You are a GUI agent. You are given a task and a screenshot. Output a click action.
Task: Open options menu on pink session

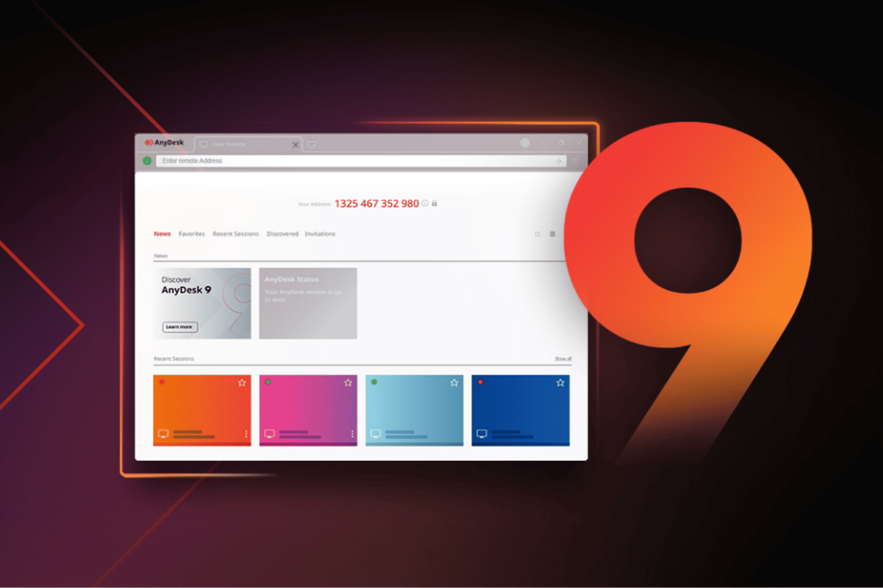click(352, 434)
